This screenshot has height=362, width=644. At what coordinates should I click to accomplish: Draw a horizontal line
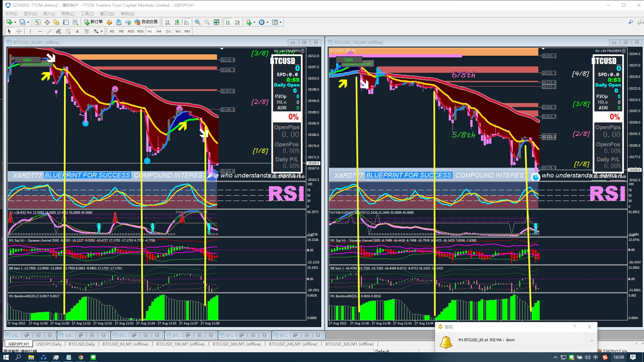pos(40,31)
